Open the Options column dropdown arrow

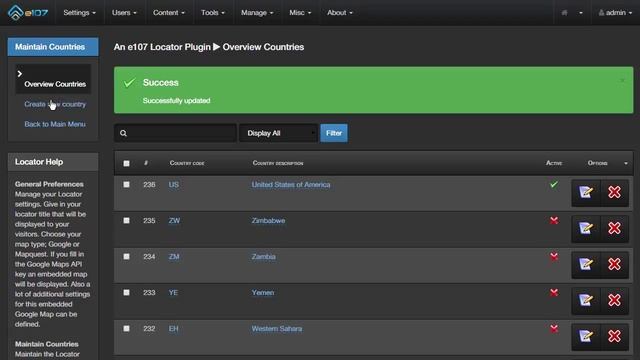626,163
